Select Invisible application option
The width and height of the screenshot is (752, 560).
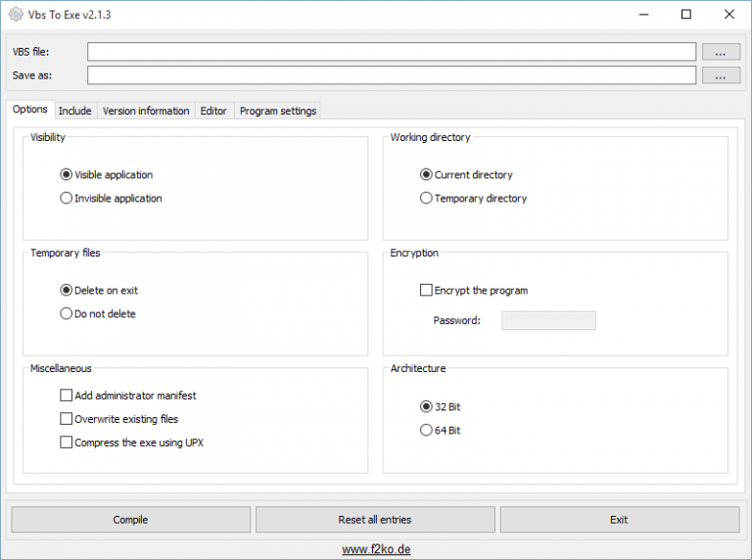coord(67,199)
